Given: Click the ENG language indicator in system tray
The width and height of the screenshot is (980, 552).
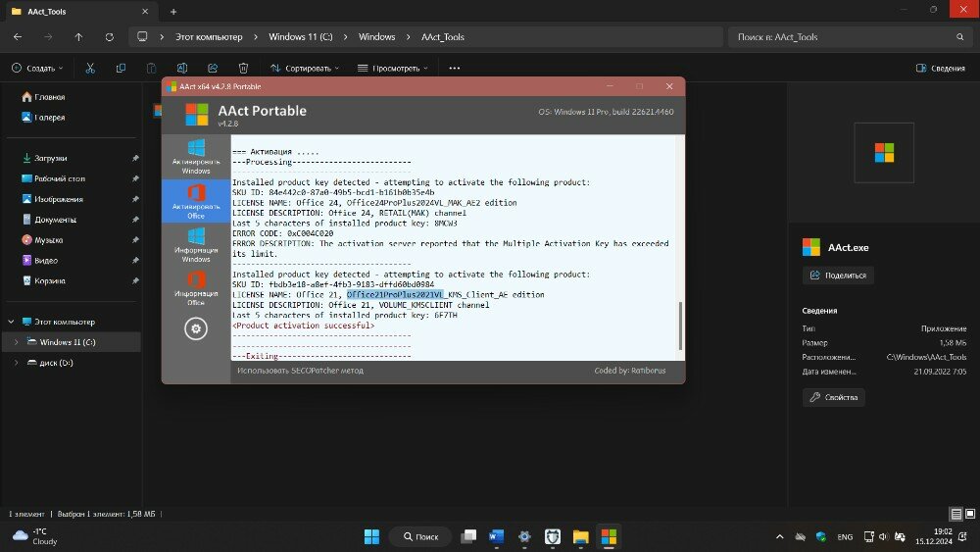Looking at the screenshot, I should click(845, 536).
